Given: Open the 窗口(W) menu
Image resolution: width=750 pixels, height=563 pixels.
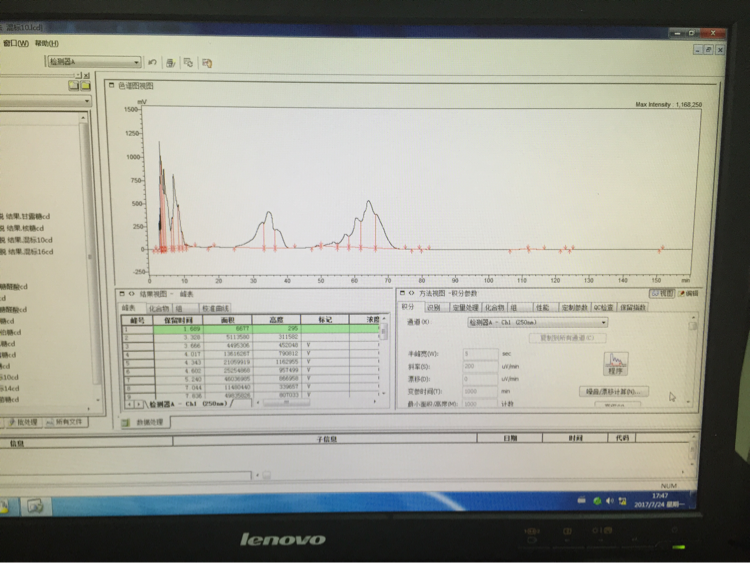Looking at the screenshot, I should 16,43.
